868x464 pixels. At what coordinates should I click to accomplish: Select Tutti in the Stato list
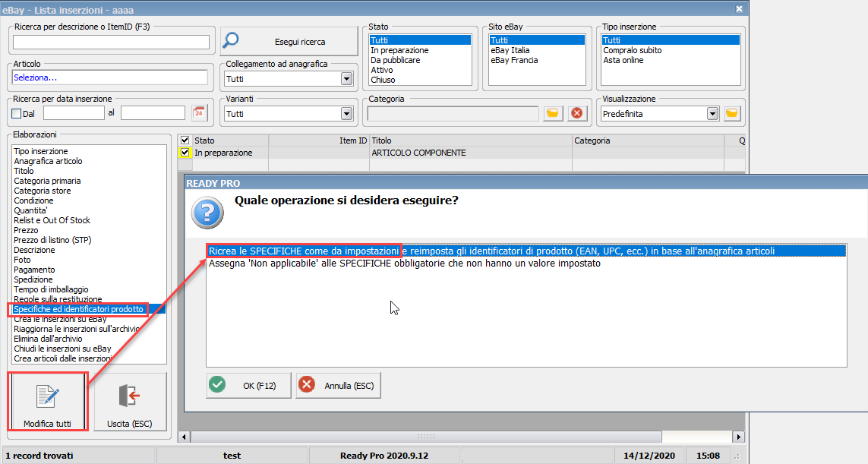pos(420,39)
